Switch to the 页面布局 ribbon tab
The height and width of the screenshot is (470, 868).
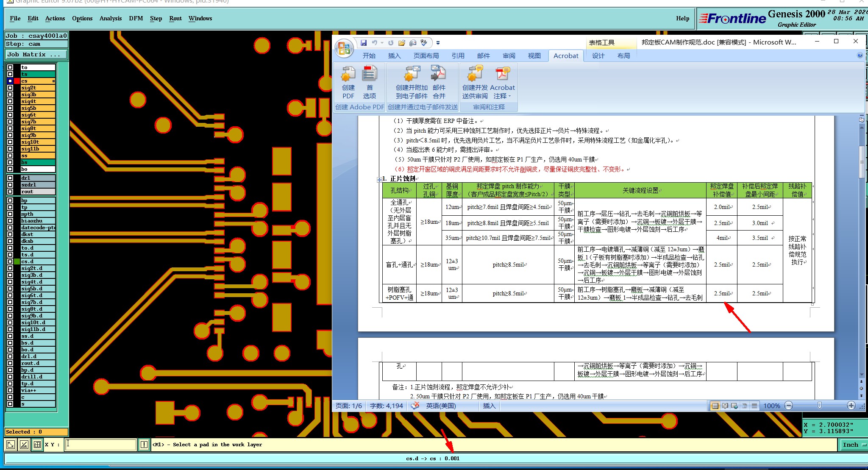click(x=426, y=56)
